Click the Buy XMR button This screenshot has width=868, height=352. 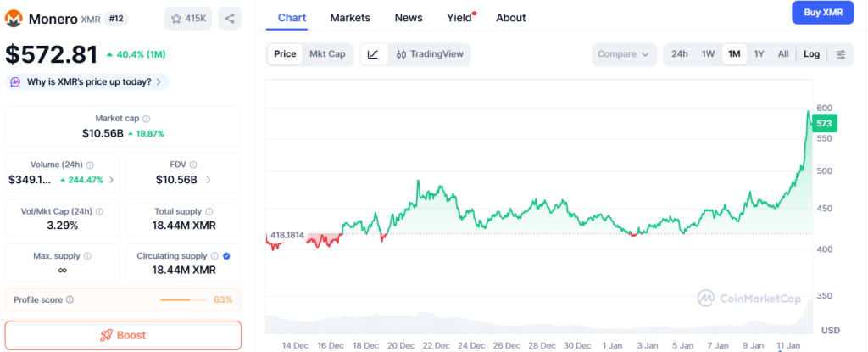point(822,13)
